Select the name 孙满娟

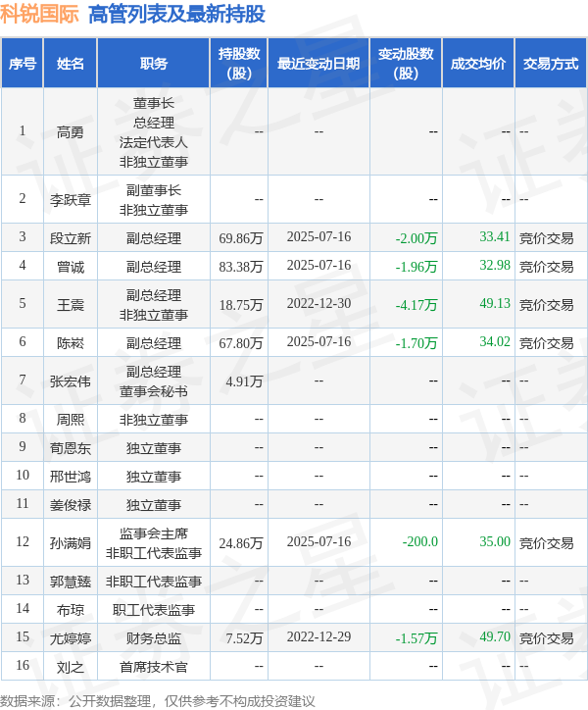(x=71, y=543)
